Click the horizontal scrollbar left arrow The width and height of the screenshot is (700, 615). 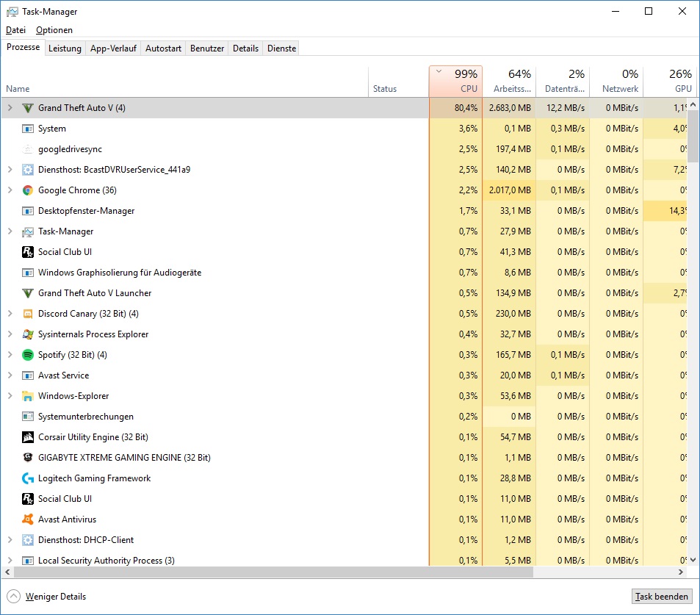(x=7, y=572)
